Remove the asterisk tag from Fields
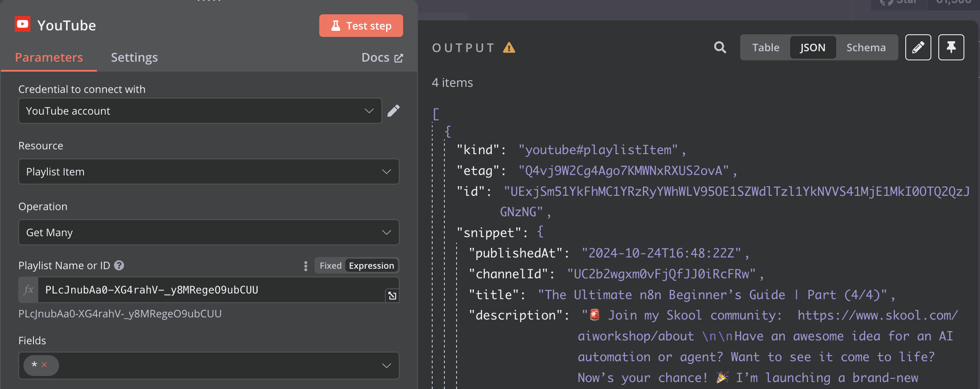Image resolution: width=980 pixels, height=389 pixels. pyautogui.click(x=44, y=365)
